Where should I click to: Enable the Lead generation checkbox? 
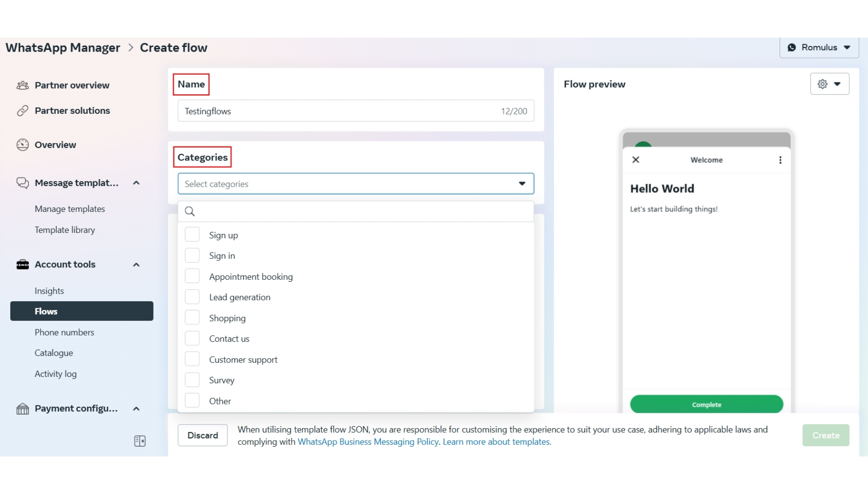click(192, 296)
